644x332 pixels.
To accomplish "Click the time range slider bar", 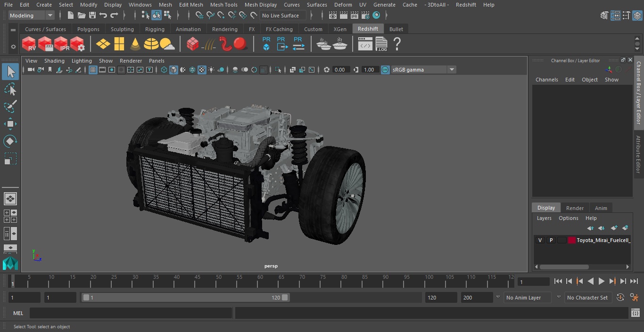I will [x=185, y=298].
